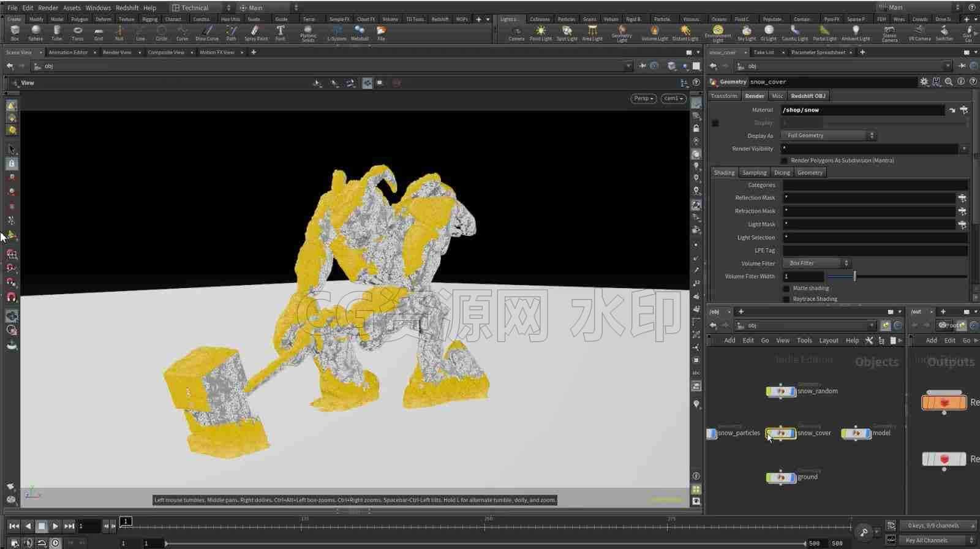Select the Draw Curve shelf tool

pos(207,32)
